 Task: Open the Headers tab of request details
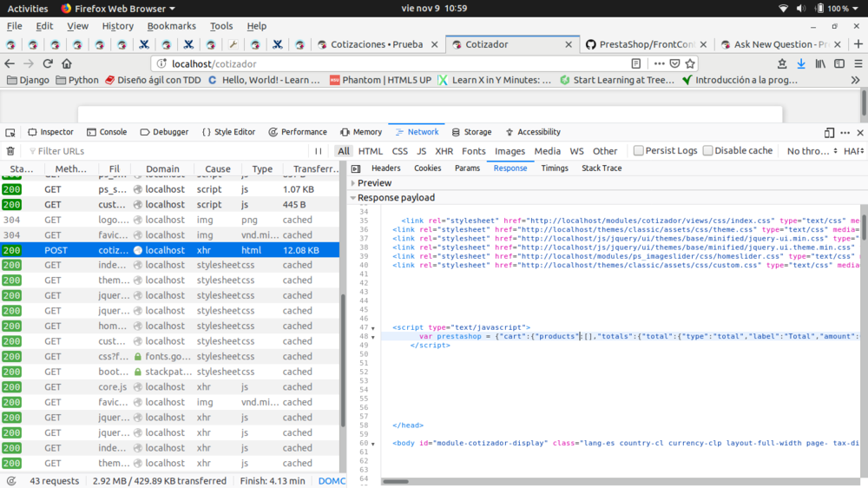click(385, 168)
